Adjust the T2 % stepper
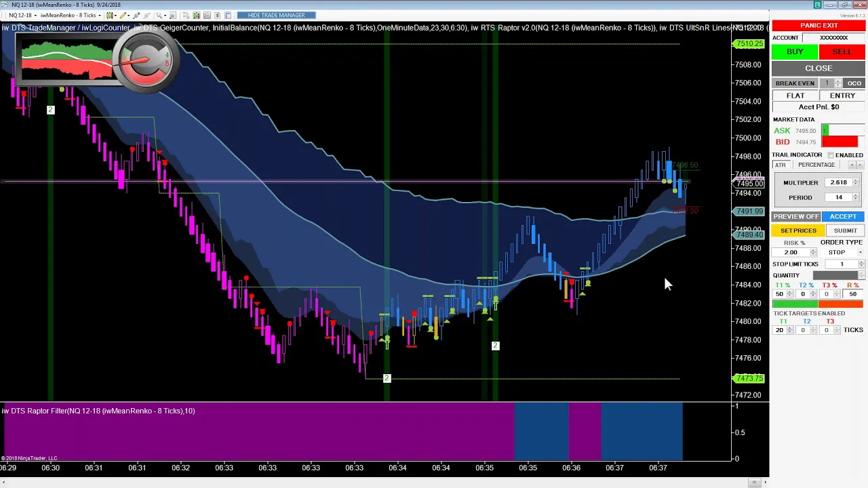Viewport: 868px width, 488px height. 814,294
